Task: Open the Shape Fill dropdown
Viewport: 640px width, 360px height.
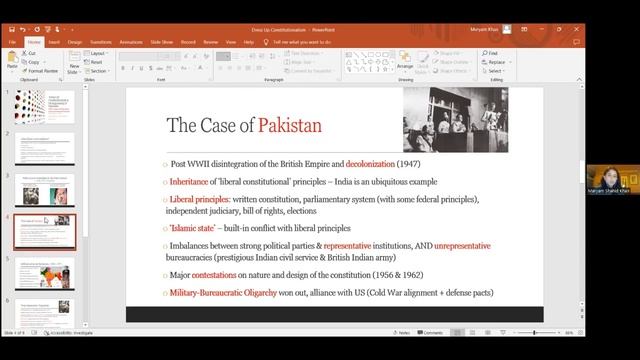Action: 448,53
